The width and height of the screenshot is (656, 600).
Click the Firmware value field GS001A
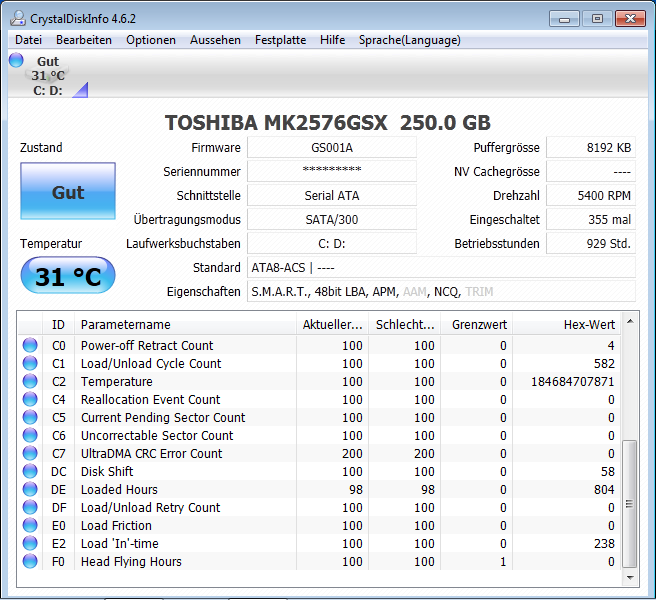(332, 148)
